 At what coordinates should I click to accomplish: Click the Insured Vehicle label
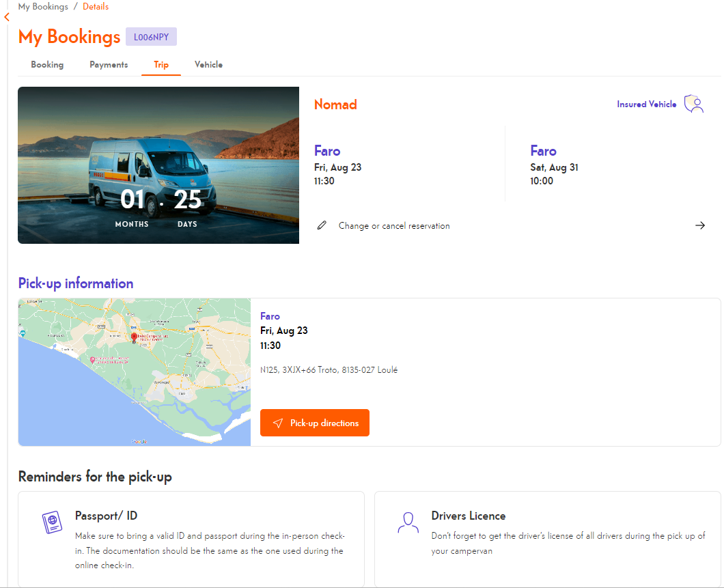646,104
